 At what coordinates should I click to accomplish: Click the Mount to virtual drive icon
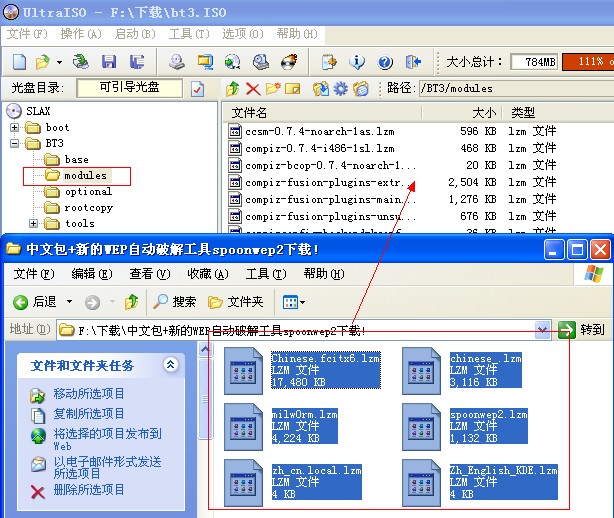point(233,61)
